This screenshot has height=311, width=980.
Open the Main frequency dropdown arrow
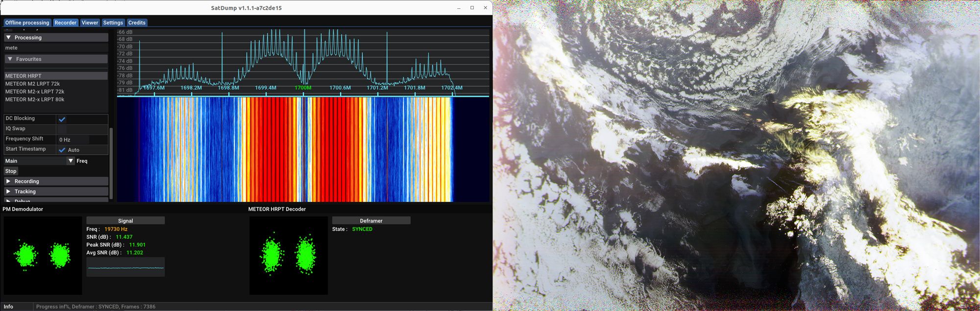pos(71,161)
